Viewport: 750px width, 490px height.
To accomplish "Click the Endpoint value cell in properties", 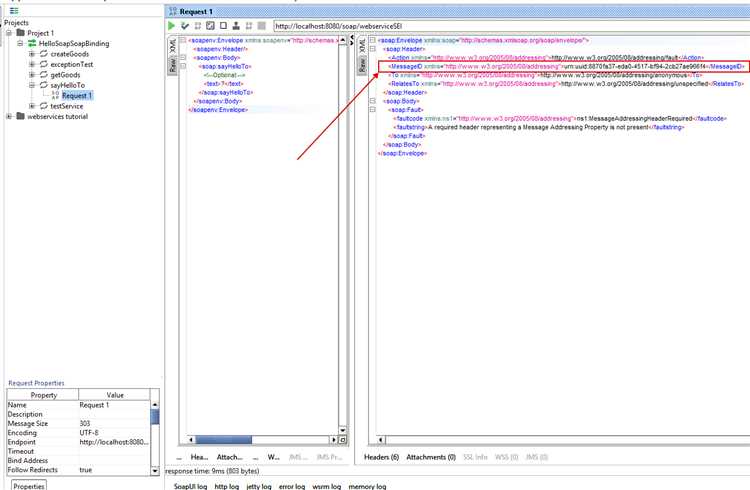I will tap(114, 442).
